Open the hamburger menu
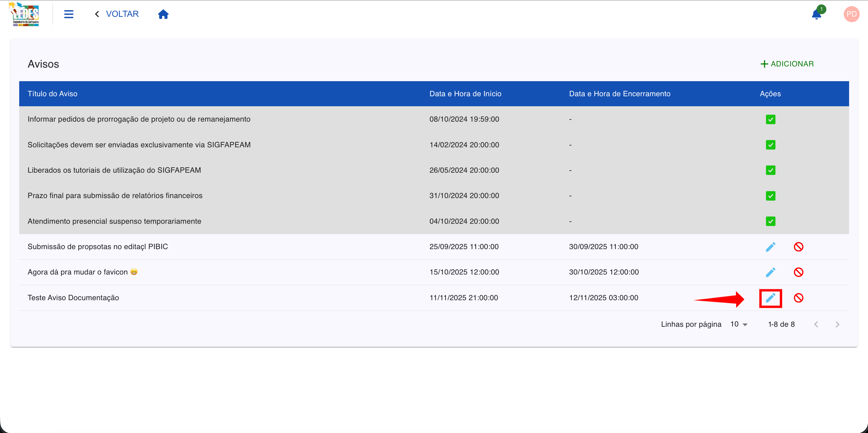 [69, 14]
